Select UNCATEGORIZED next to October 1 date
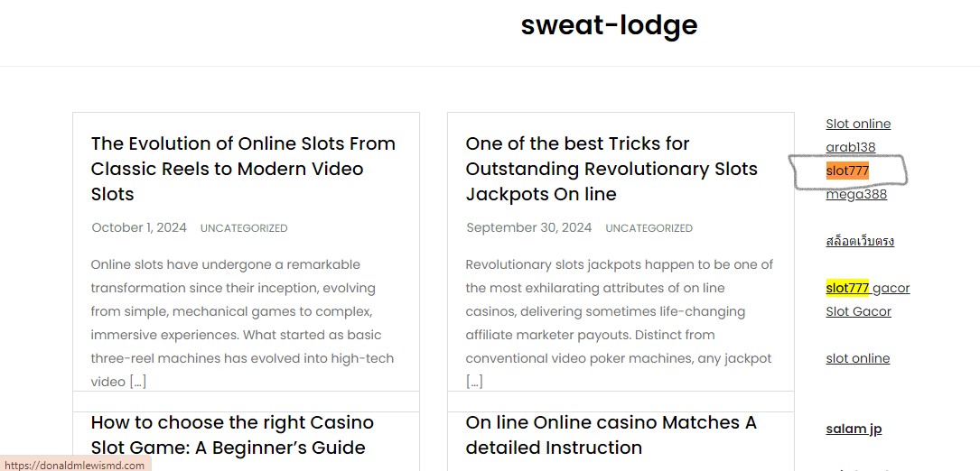Screen dimensions: 980x471 tap(244, 229)
